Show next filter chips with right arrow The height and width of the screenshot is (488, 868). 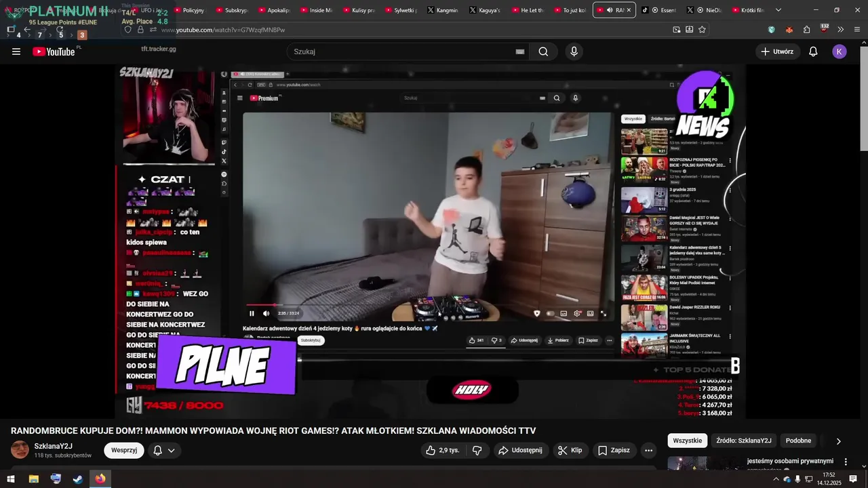tap(838, 441)
